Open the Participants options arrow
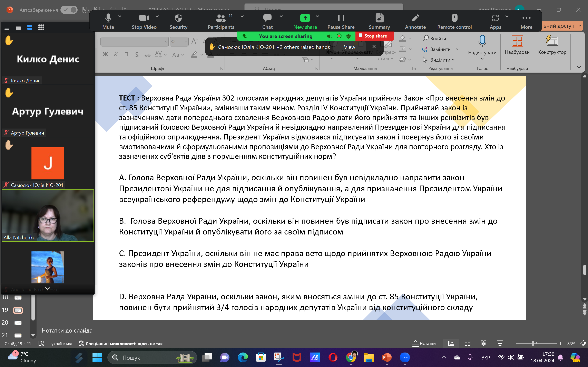588x367 pixels. (x=242, y=16)
